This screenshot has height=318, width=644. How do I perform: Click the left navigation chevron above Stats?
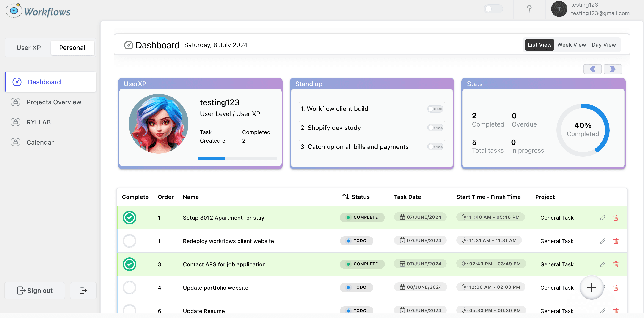(x=592, y=69)
